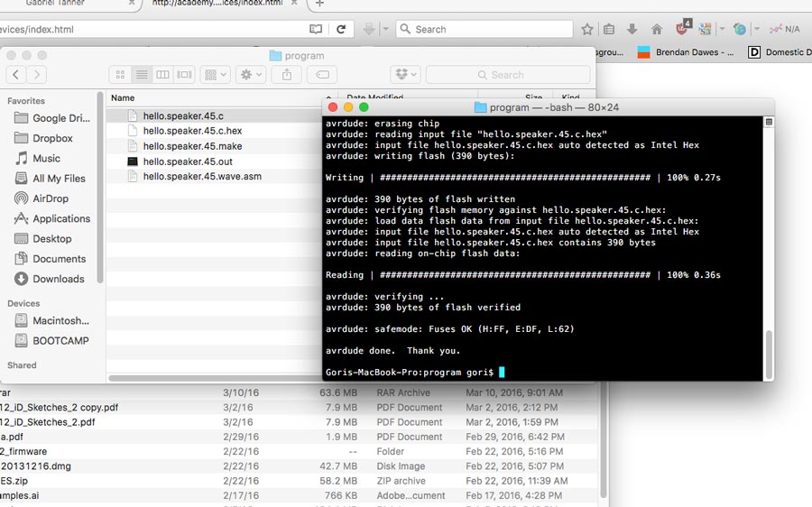Click the browser Search box

[484, 29]
